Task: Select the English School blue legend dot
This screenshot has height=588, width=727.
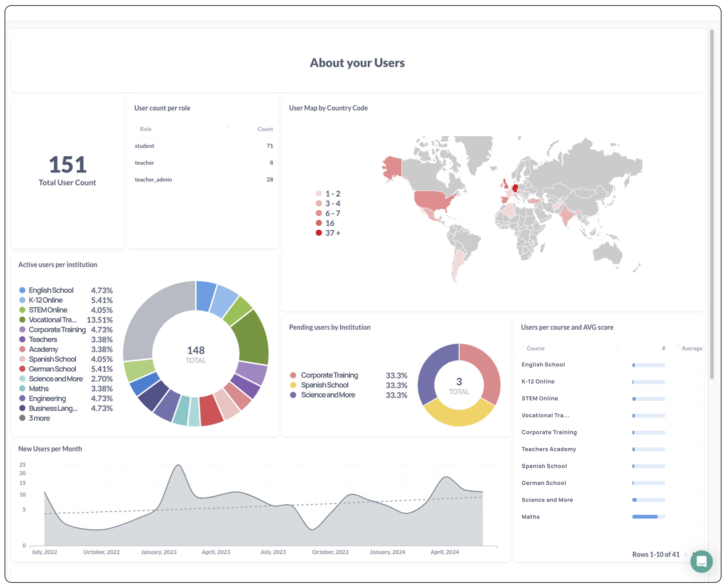Action: click(x=22, y=290)
